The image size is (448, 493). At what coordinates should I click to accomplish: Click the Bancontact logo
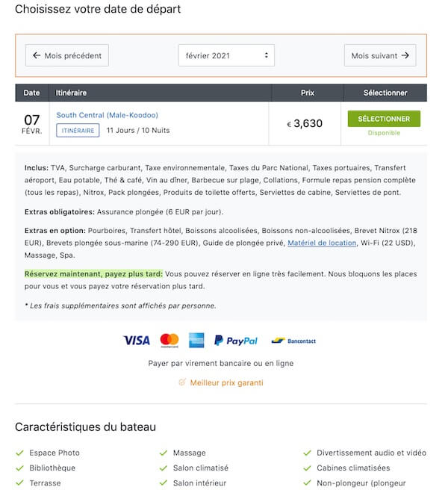(x=293, y=341)
